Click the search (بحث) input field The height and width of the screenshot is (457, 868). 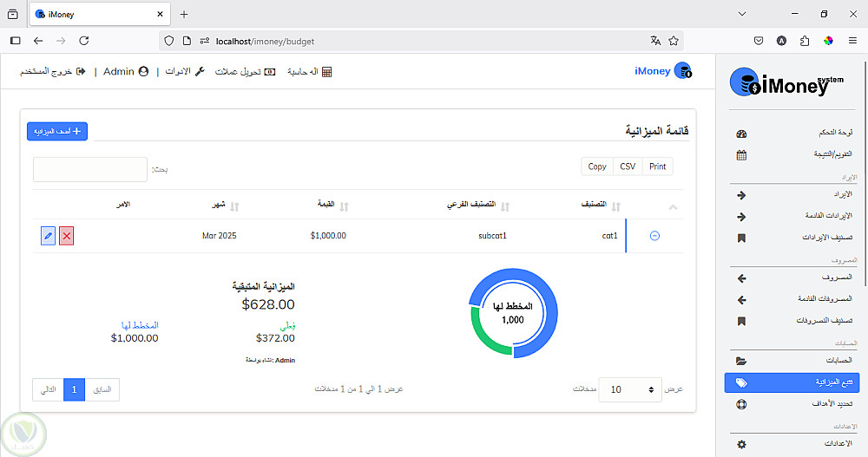[x=90, y=169]
